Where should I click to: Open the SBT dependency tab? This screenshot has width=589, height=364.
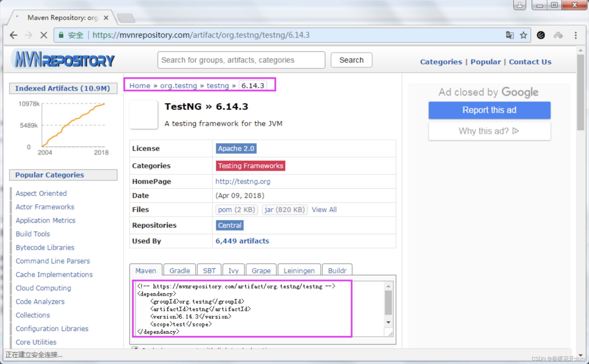tap(209, 270)
